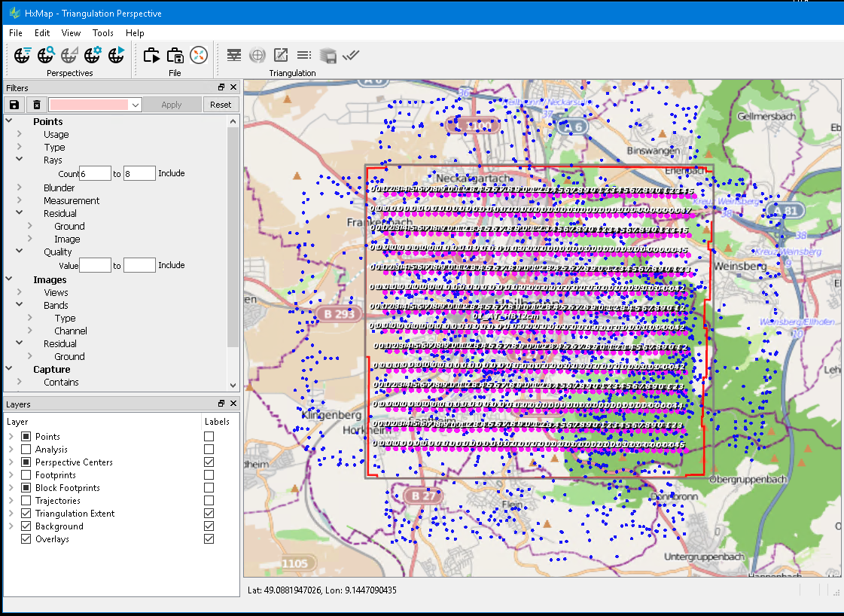The image size is (844, 616).
Task: Click the Reset button in Filters
Action: (221, 105)
